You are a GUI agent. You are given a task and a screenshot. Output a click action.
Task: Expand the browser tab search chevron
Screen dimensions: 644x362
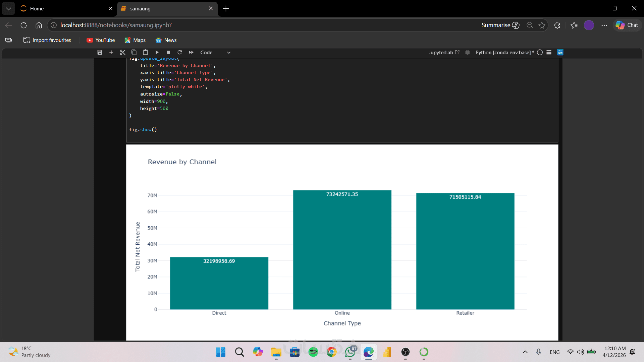coord(8,8)
